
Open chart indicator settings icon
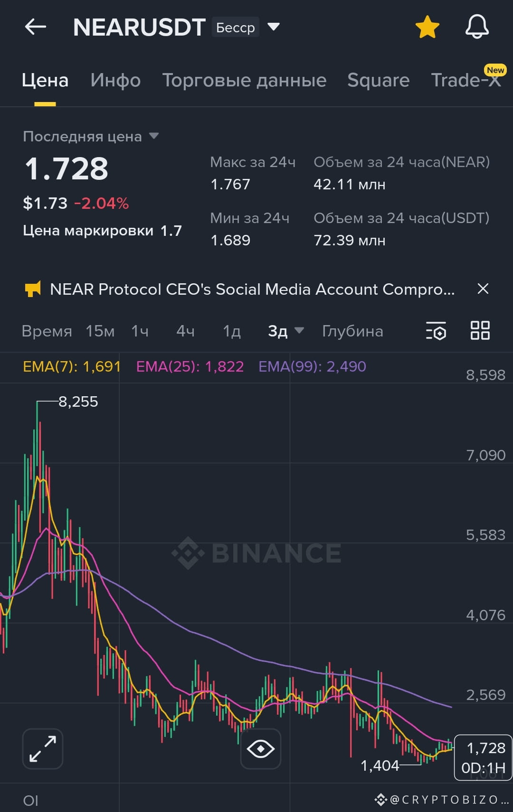[x=436, y=331]
